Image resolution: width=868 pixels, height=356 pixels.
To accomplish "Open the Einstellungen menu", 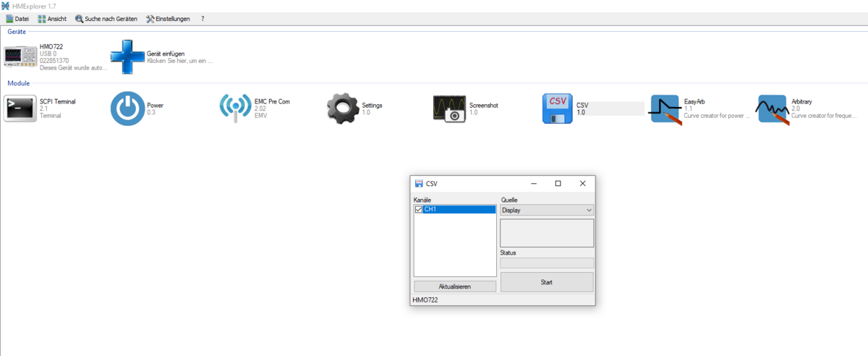I will (168, 19).
